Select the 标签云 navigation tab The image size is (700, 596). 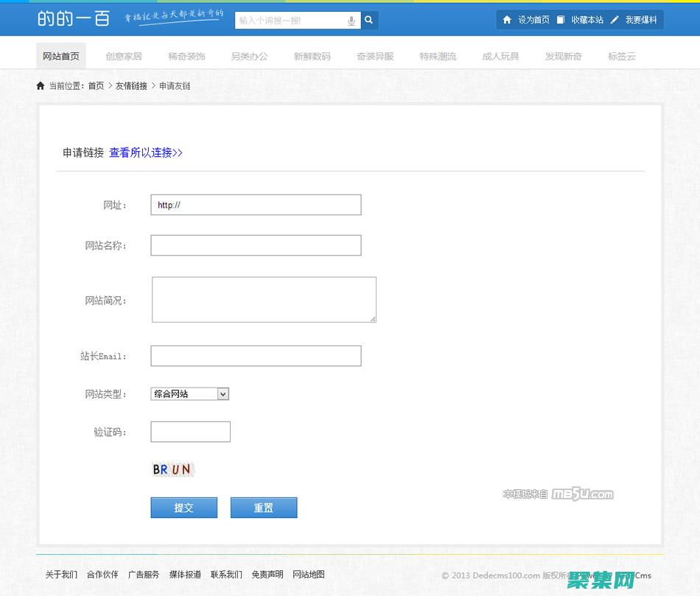621,56
